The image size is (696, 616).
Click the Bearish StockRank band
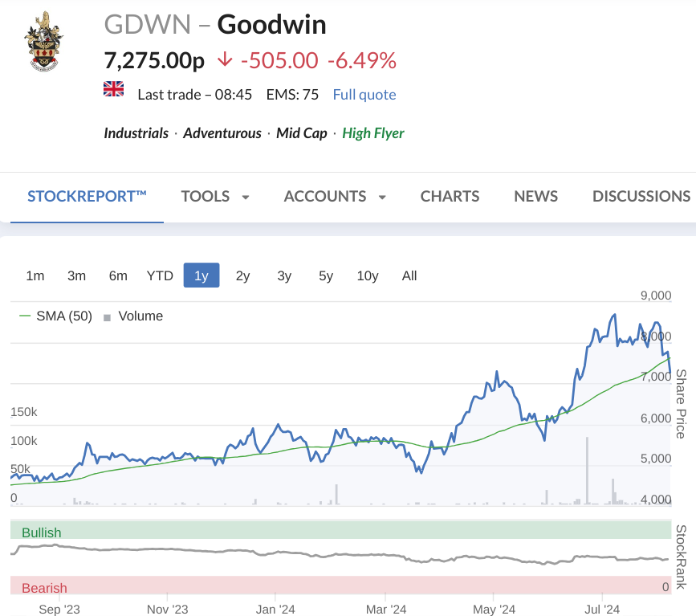pyautogui.click(x=340, y=585)
